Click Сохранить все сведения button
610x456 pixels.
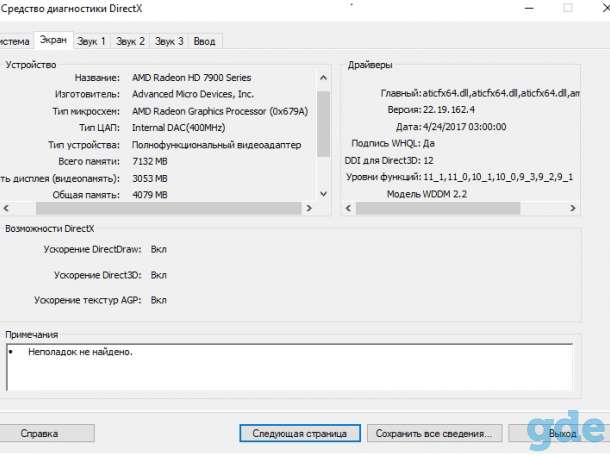(434, 433)
